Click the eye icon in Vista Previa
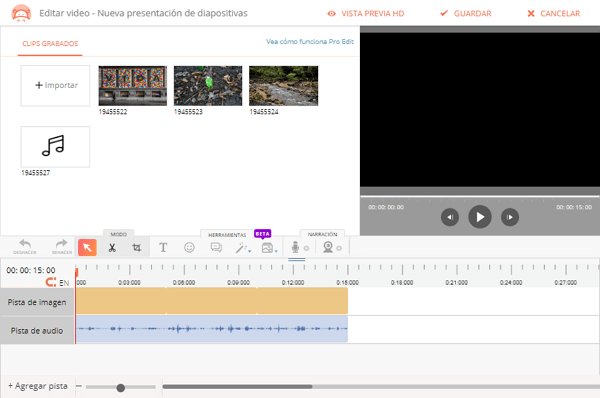 [x=331, y=13]
